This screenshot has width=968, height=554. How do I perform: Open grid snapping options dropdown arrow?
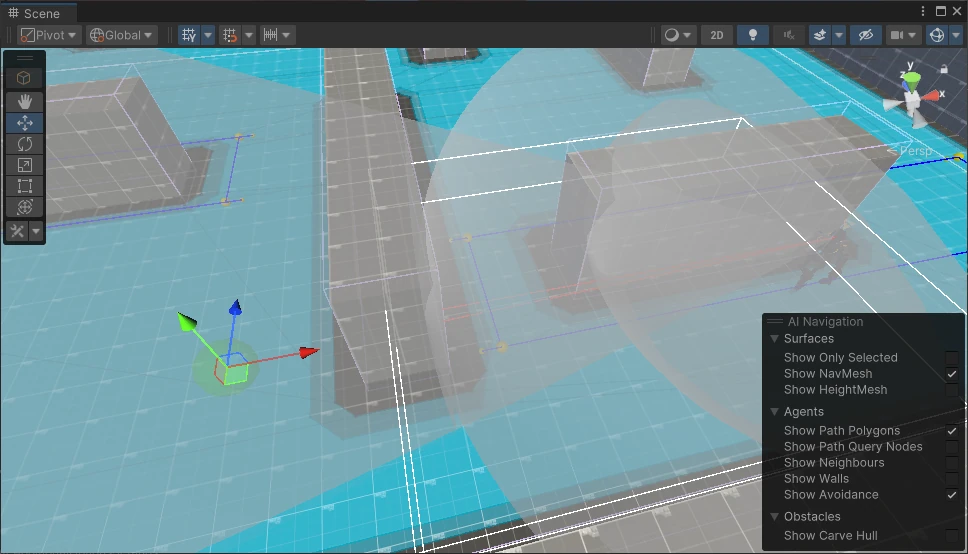(249, 35)
